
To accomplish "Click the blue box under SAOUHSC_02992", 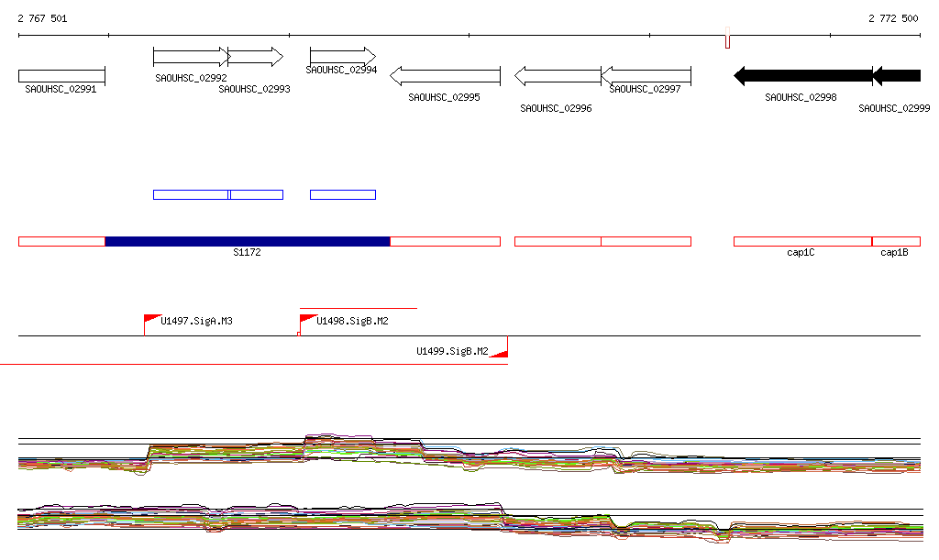I will click(191, 194).
